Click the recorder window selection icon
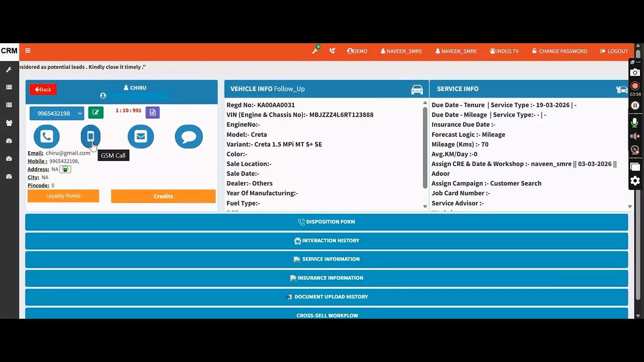Screen dimensions: 644x362 (635, 167)
